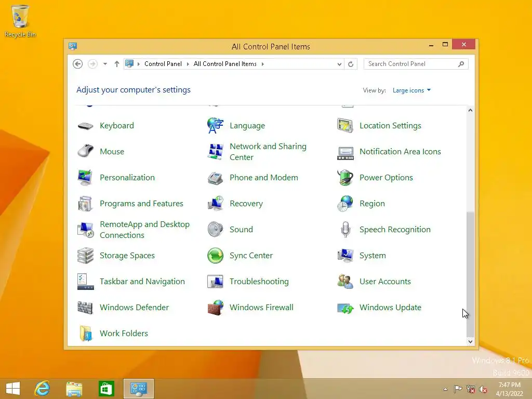Expand arrow after 'Control Panel' breadcrumb
532x399 pixels.
tap(188, 64)
